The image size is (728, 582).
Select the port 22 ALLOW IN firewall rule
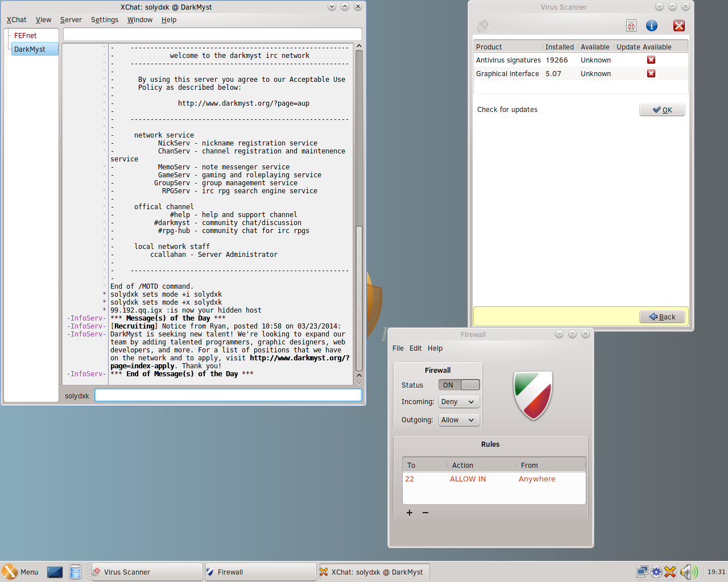pos(494,479)
